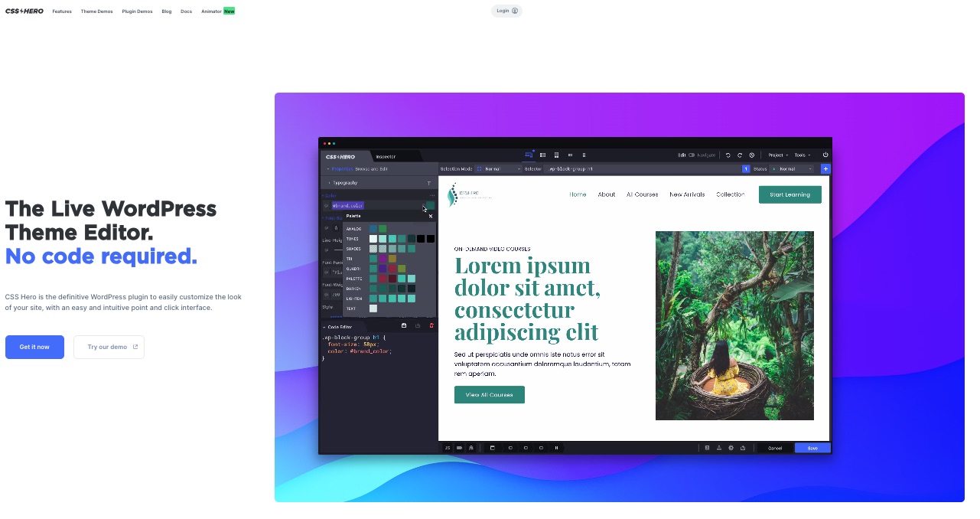Screen dimensions: 980x519
Task: Open the Tools dropdown menu
Action: tap(802, 155)
